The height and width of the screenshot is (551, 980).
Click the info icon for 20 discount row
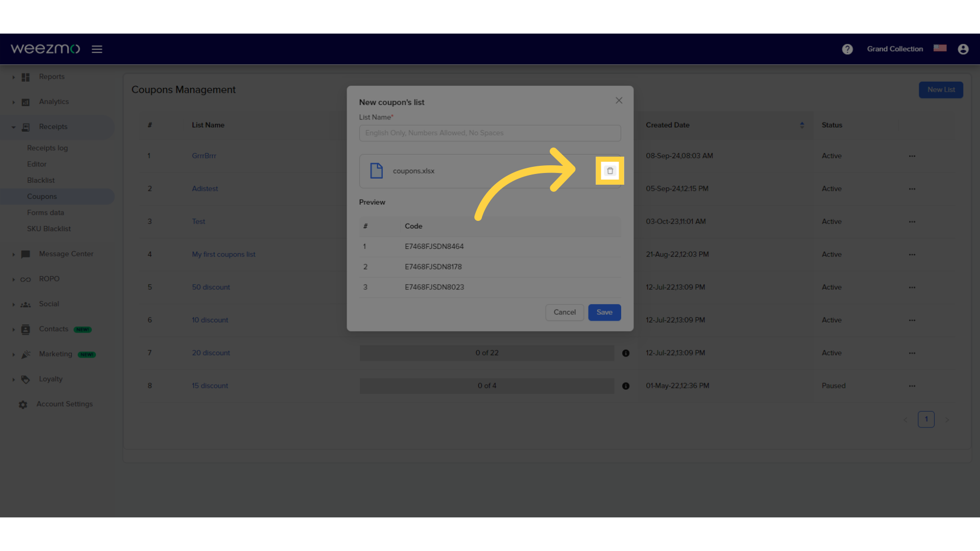(x=626, y=352)
